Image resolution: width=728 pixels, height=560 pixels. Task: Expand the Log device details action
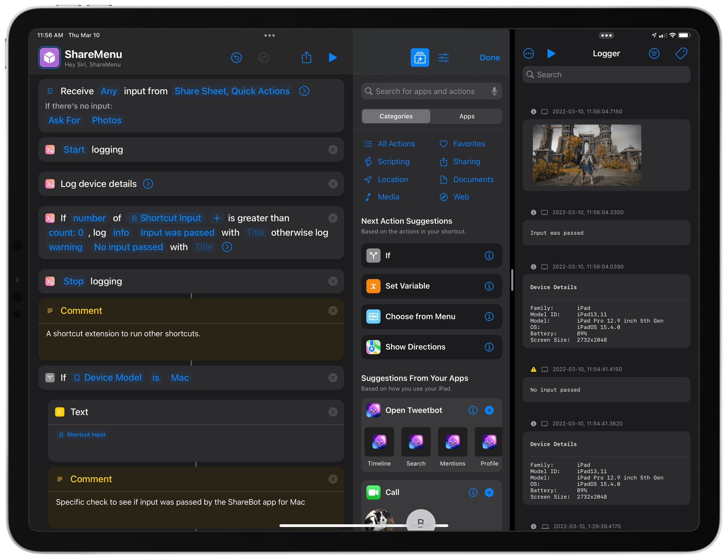point(148,184)
